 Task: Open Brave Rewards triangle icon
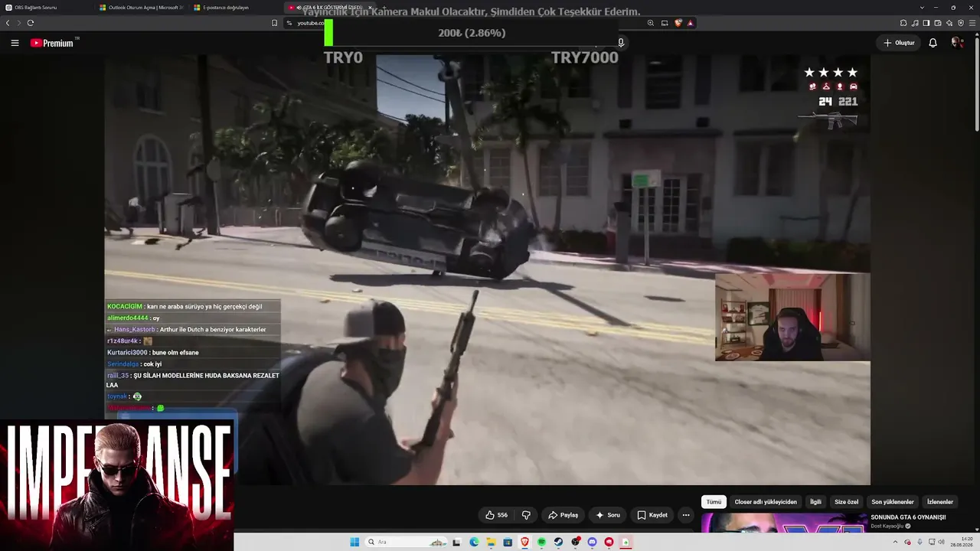tap(690, 23)
